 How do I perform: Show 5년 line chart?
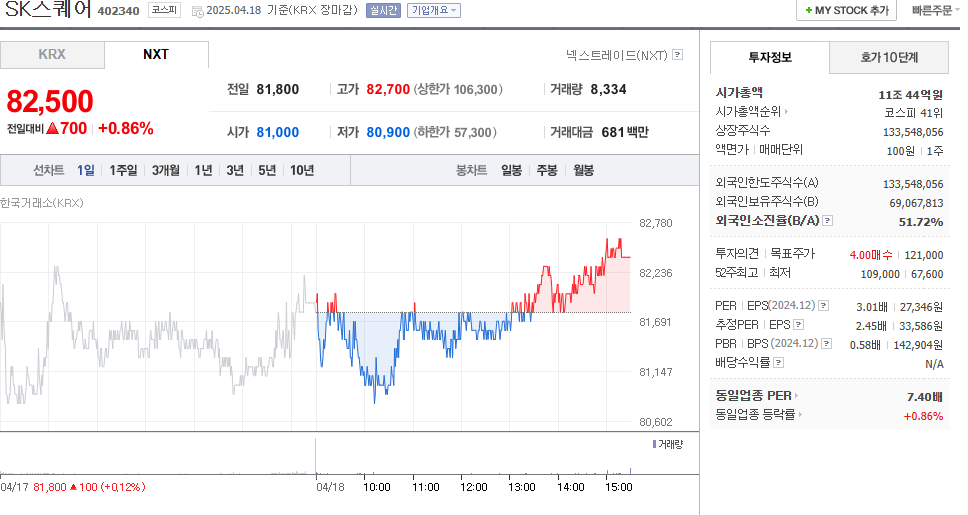click(x=267, y=170)
